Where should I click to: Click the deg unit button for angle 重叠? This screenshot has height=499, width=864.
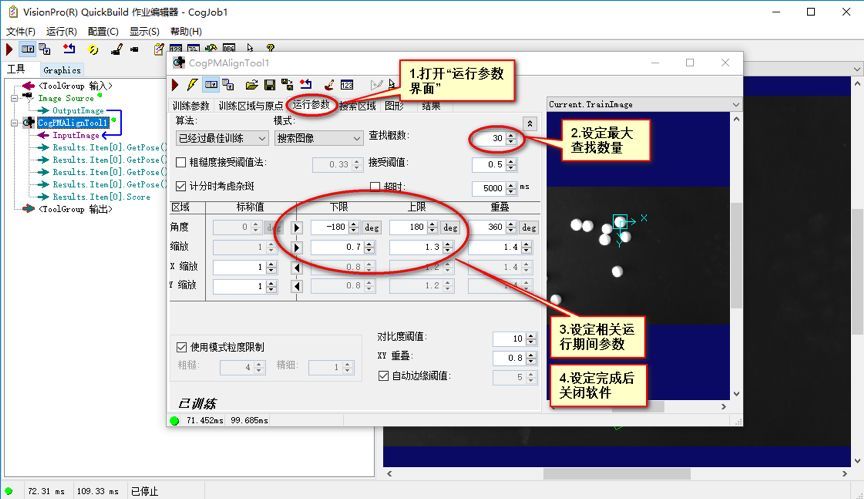point(529,227)
